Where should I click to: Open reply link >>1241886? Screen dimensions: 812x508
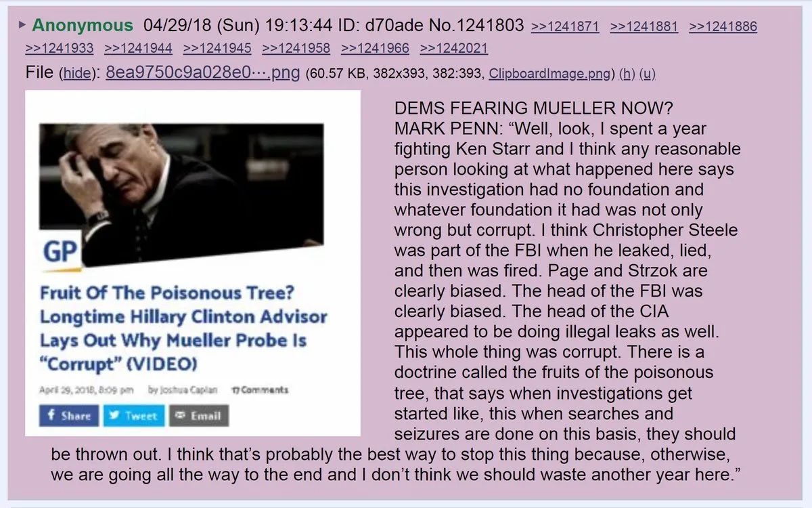723,26
